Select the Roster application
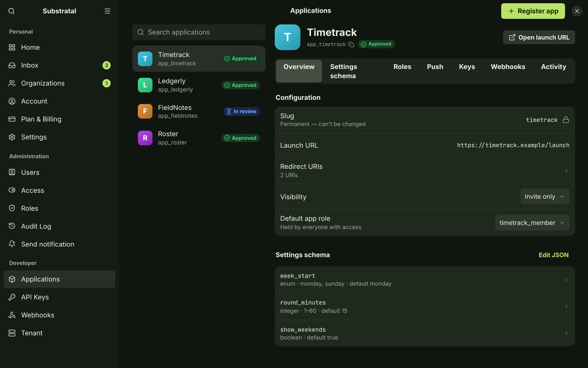 click(x=199, y=138)
